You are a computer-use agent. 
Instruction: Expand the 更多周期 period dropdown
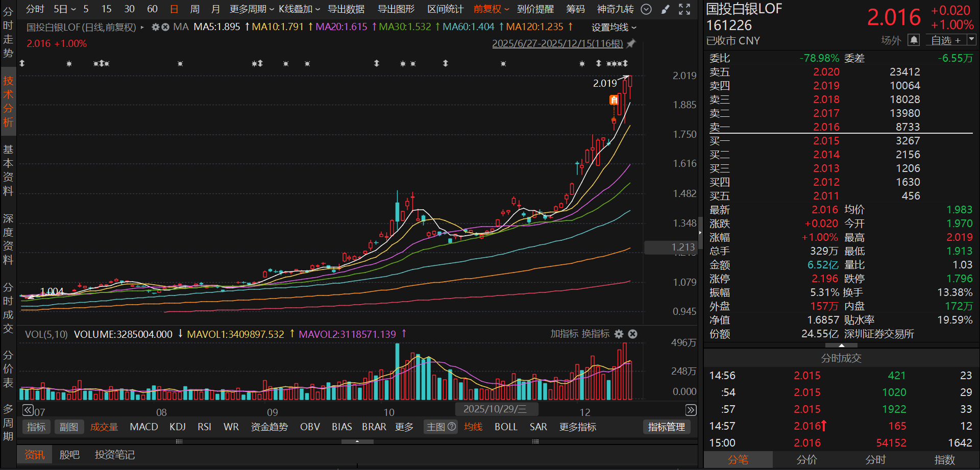tap(252, 9)
